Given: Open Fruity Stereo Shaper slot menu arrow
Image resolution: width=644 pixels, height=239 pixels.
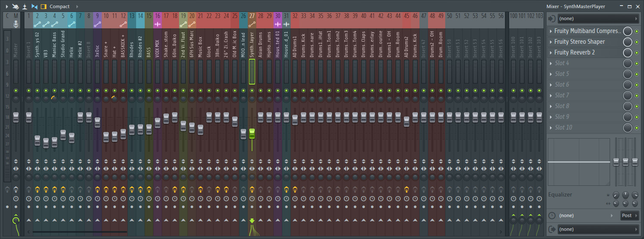Looking at the screenshot, I should pos(551,42).
